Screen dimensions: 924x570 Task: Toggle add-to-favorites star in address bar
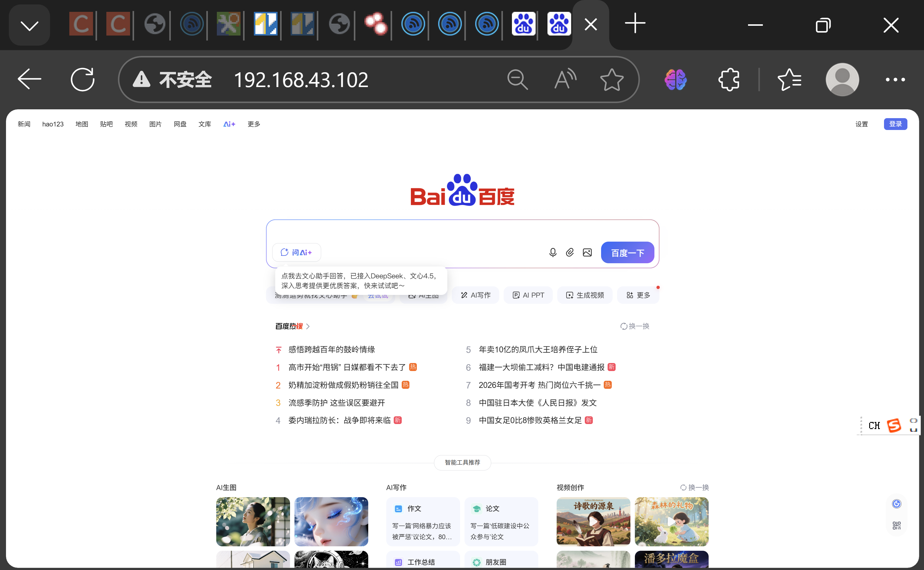click(x=611, y=80)
